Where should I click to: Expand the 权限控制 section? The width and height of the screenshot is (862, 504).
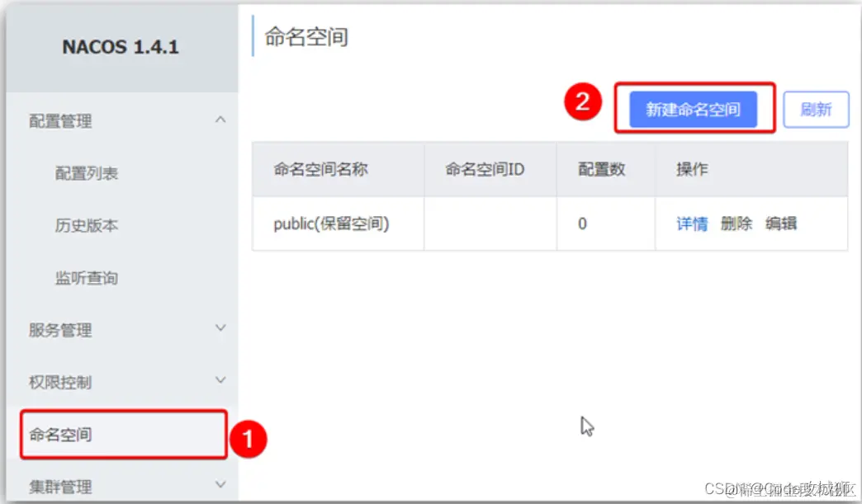coord(220,381)
